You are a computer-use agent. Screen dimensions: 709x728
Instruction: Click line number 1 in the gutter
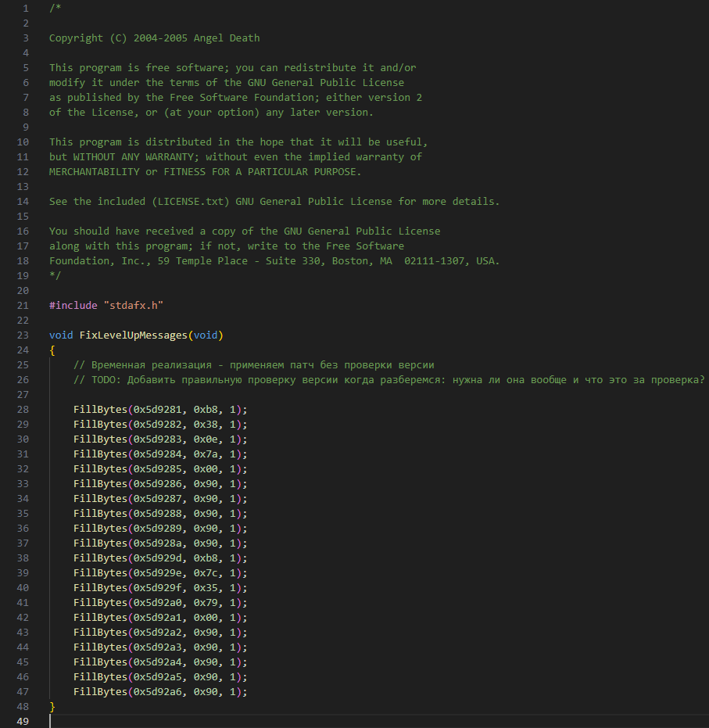(x=25, y=9)
